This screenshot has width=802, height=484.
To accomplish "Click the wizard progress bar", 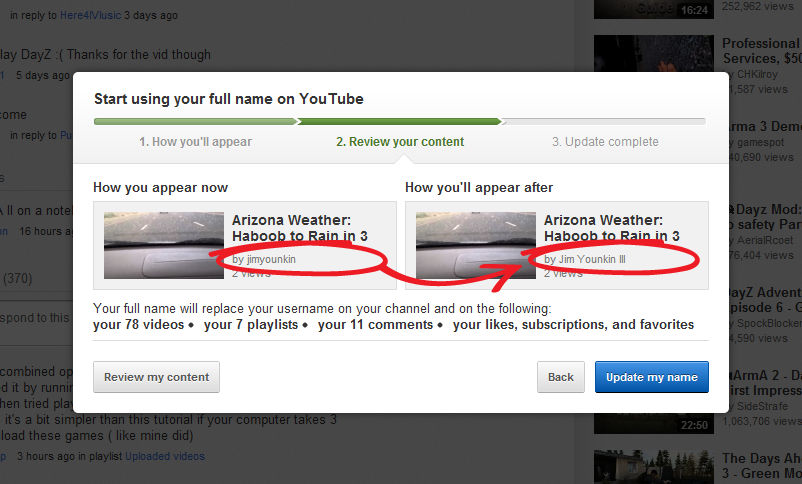I will [399, 122].
